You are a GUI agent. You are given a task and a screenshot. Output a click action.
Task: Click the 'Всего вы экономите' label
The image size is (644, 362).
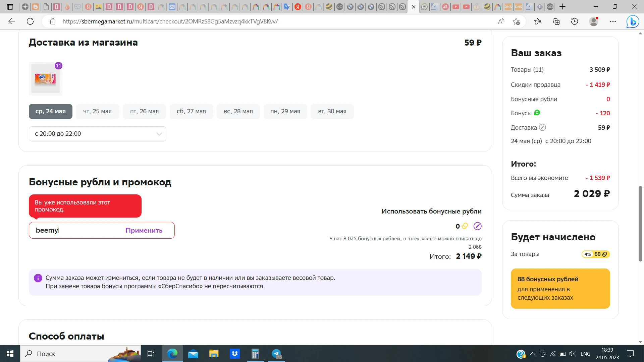click(x=539, y=178)
